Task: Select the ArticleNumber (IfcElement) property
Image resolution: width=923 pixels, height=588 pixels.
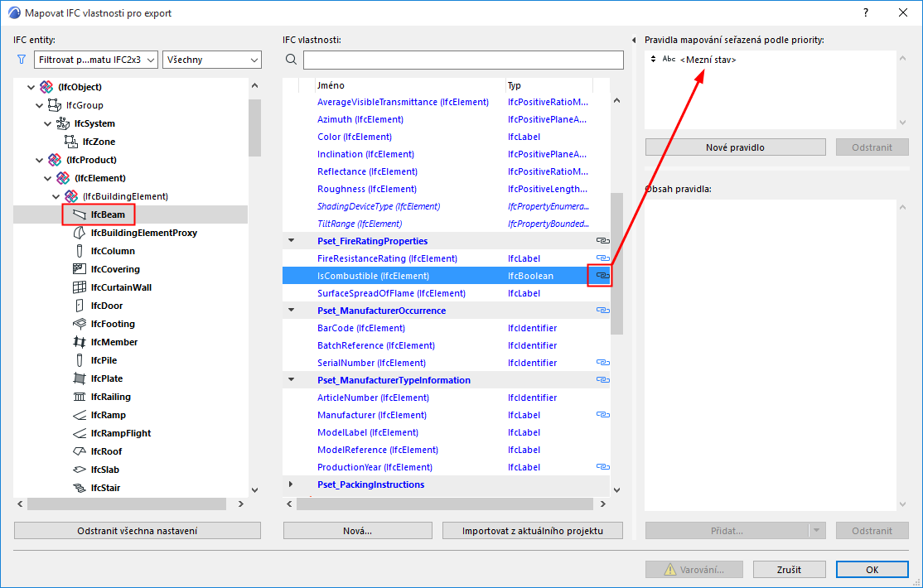Action: click(373, 398)
